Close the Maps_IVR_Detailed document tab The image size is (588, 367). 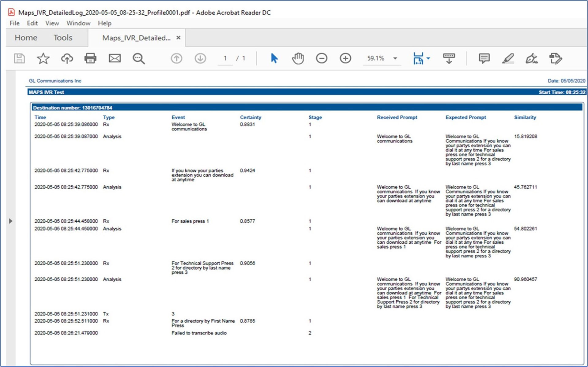179,38
